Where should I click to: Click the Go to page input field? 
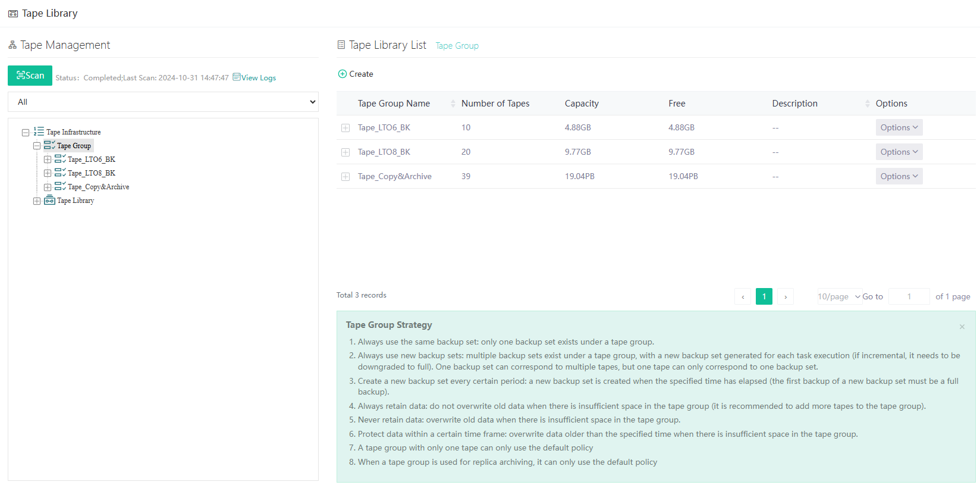click(x=909, y=296)
